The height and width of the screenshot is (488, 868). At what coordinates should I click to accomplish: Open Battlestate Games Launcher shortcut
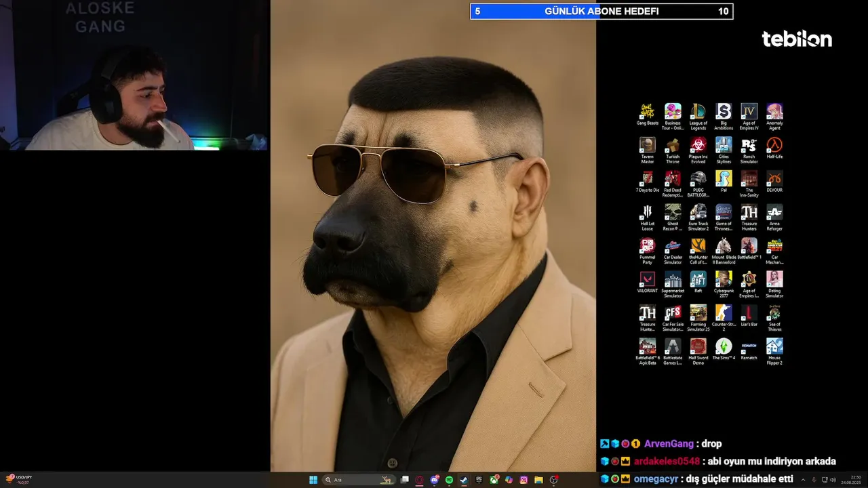673,352
